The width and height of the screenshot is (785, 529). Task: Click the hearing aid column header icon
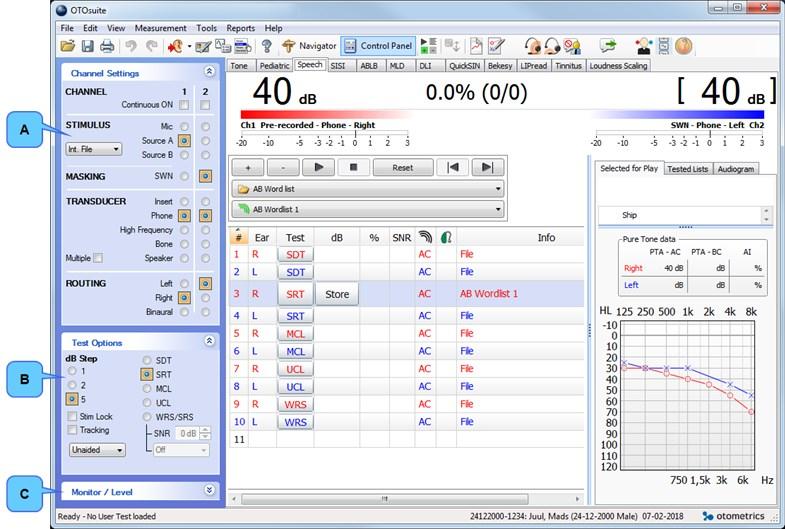pos(447,237)
